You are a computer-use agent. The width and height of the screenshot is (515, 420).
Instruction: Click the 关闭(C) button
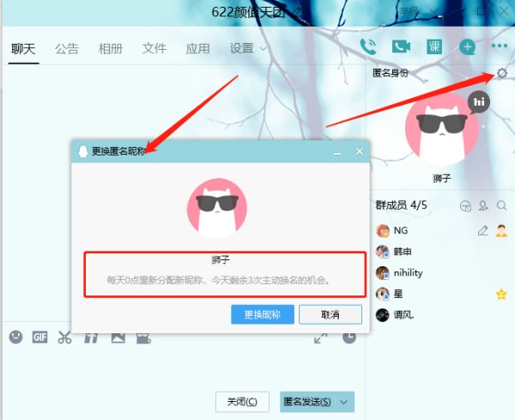coord(242,402)
